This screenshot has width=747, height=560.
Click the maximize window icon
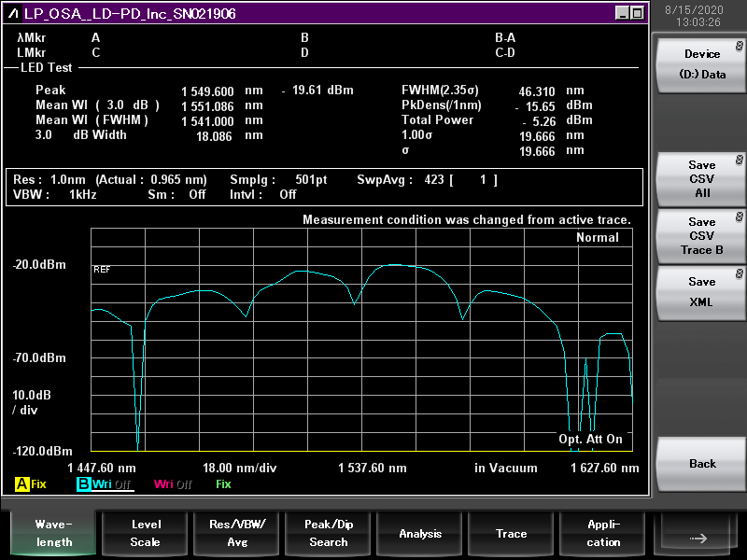tap(637, 13)
